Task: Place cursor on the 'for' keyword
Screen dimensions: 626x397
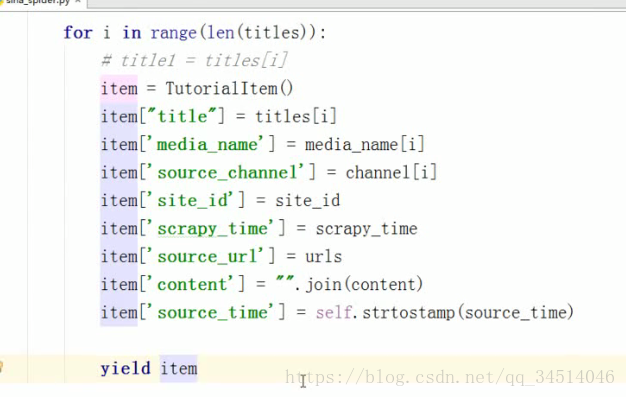Action: click(x=78, y=33)
